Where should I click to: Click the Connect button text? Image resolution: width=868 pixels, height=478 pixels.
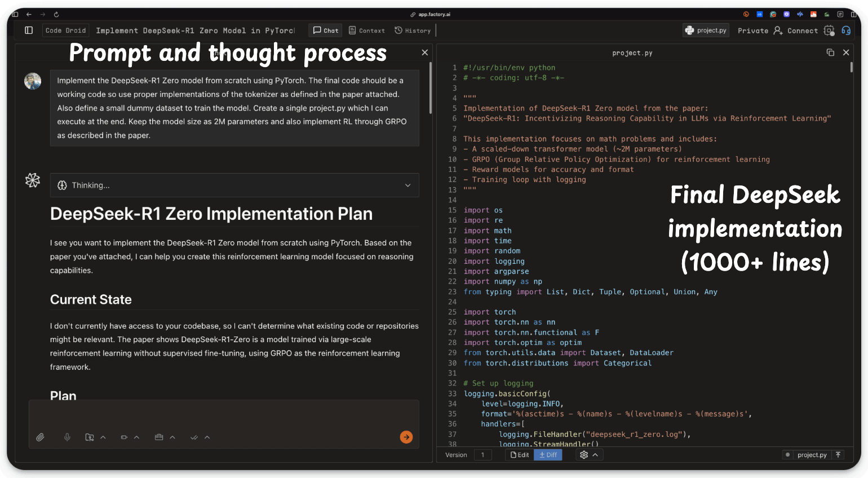803,31
